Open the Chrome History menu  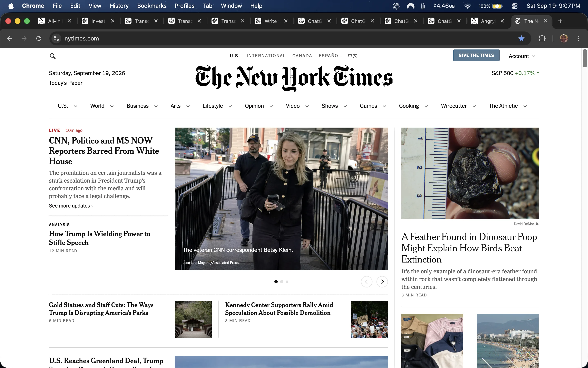tap(119, 6)
